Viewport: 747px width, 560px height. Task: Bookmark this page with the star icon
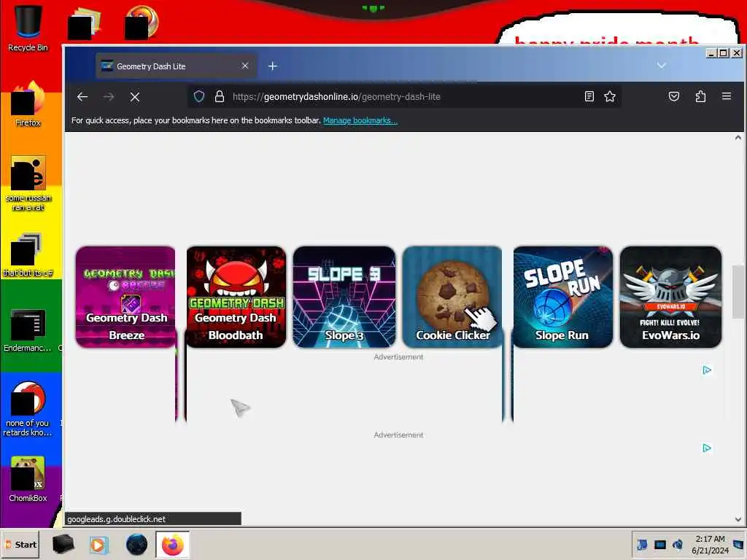[610, 97]
